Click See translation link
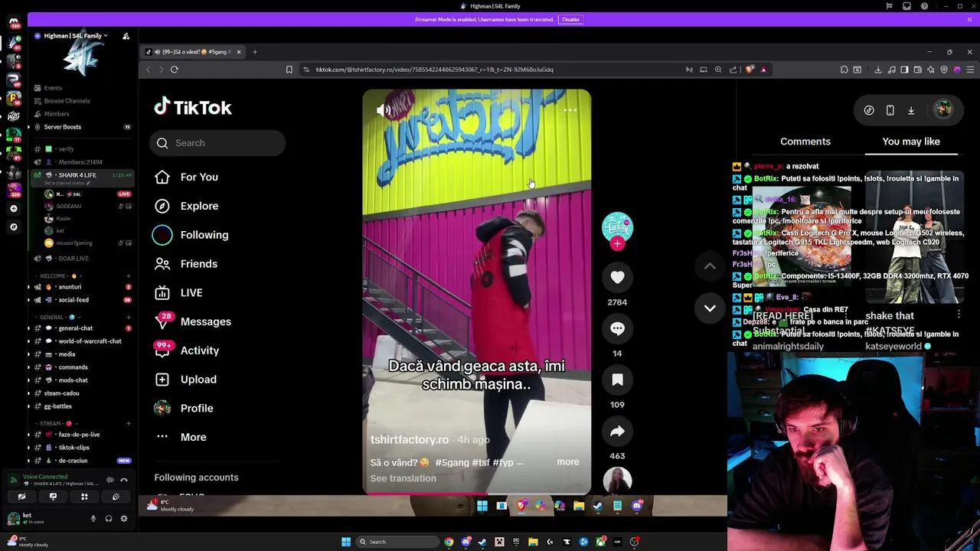The image size is (980, 551). [403, 478]
